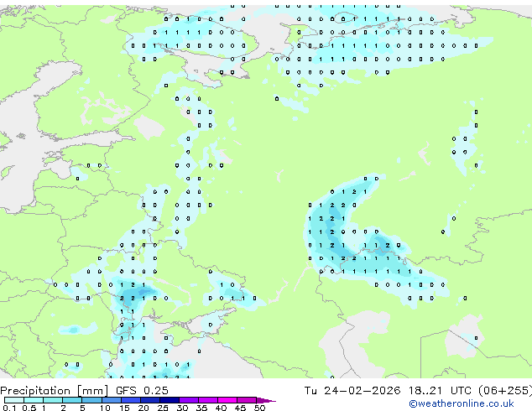Open the weatheronline.co.uk copyright link
This screenshot has height=411, width=532.
pyautogui.click(x=462, y=403)
